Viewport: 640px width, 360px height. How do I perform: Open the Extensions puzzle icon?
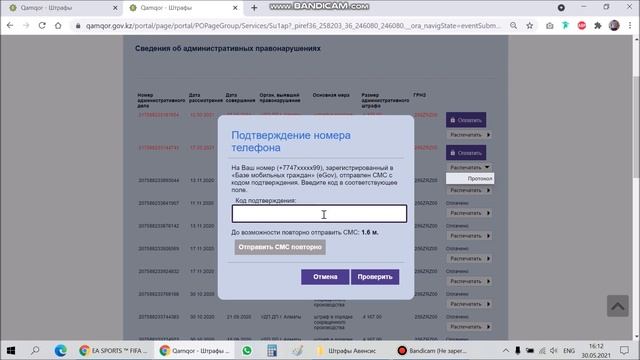(598, 26)
